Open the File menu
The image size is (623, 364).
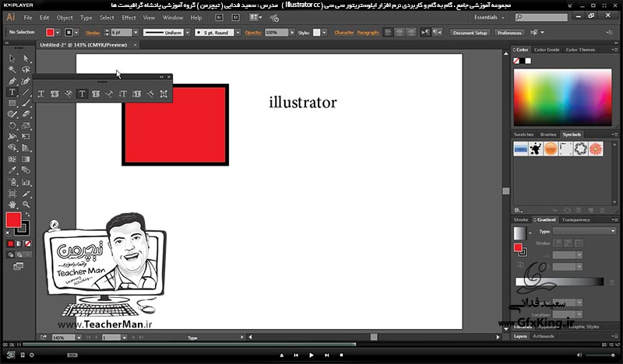click(x=28, y=17)
